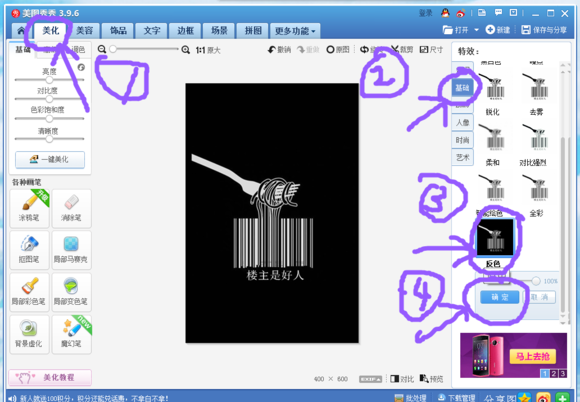The height and width of the screenshot is (402, 580).
Task: Open the 场景 tab
Action: click(219, 31)
